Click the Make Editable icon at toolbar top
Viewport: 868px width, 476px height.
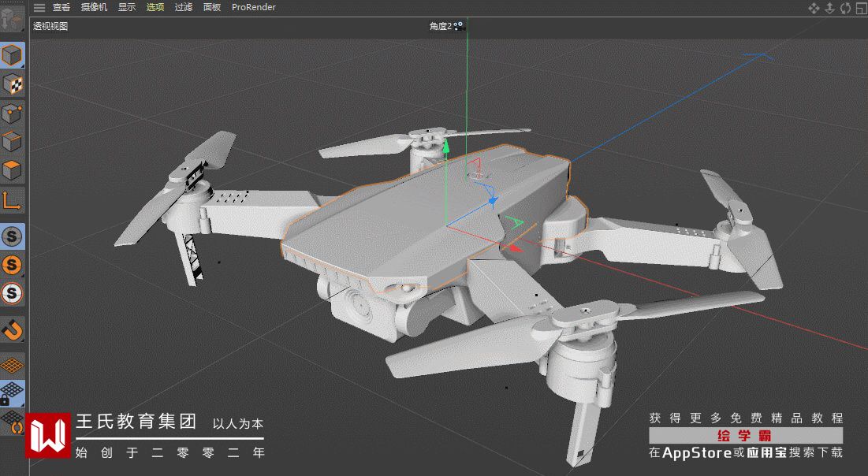point(12,20)
